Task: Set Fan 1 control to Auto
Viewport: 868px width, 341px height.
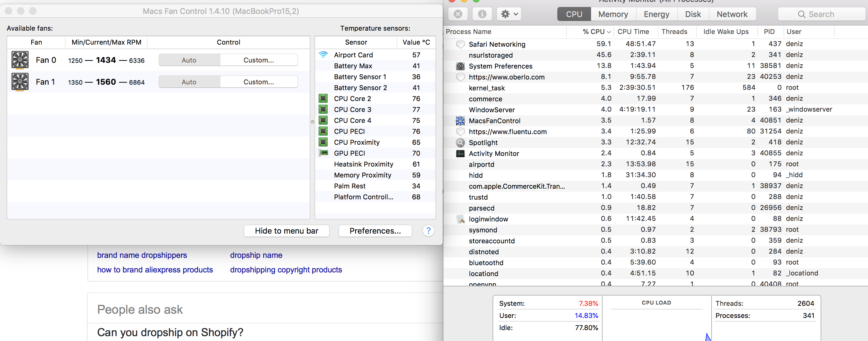Action: pos(189,82)
